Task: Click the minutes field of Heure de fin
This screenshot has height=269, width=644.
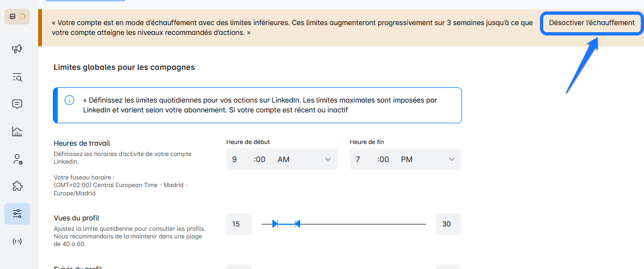Action: tap(384, 159)
